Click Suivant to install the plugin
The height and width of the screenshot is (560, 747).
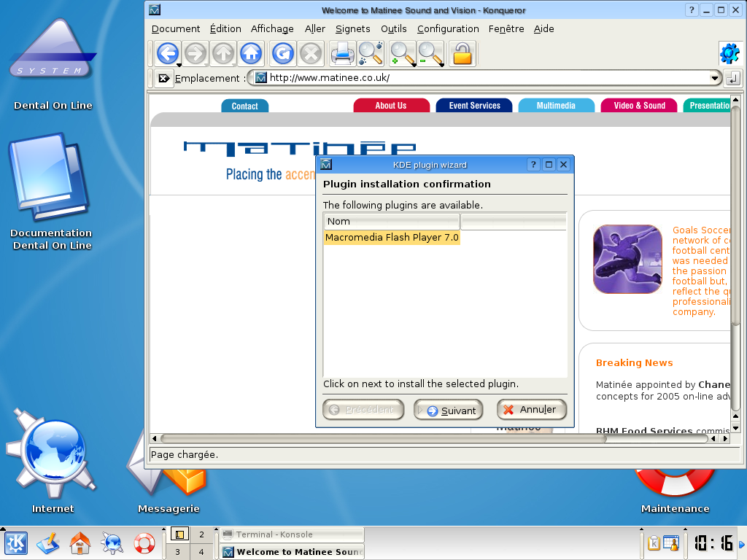448,409
